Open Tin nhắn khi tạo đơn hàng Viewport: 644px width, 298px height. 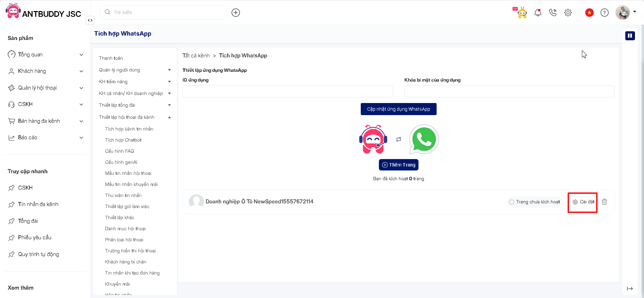[132, 273]
